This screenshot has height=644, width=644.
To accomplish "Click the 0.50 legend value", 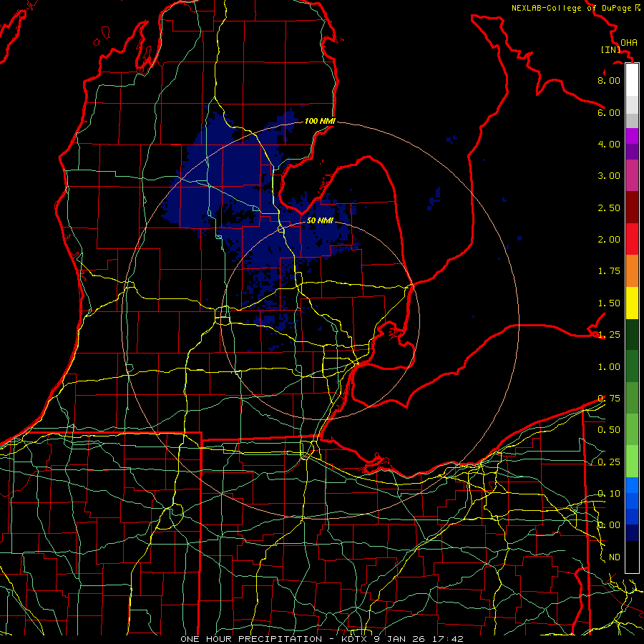I will point(609,430).
